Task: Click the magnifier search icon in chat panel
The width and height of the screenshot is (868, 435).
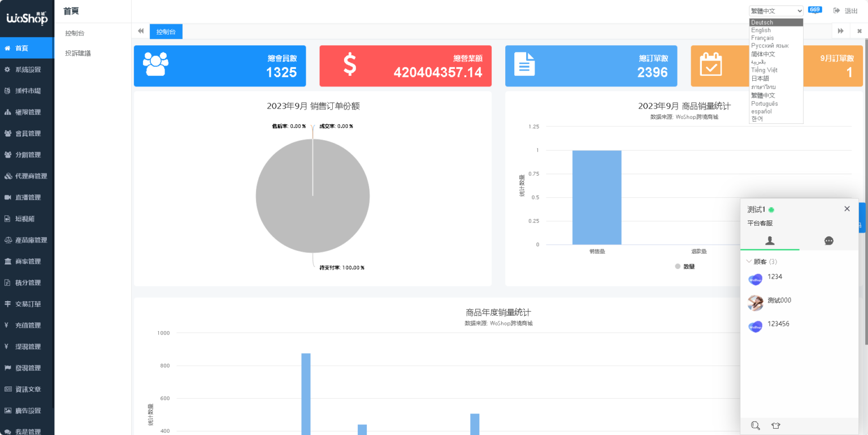Action: (756, 425)
